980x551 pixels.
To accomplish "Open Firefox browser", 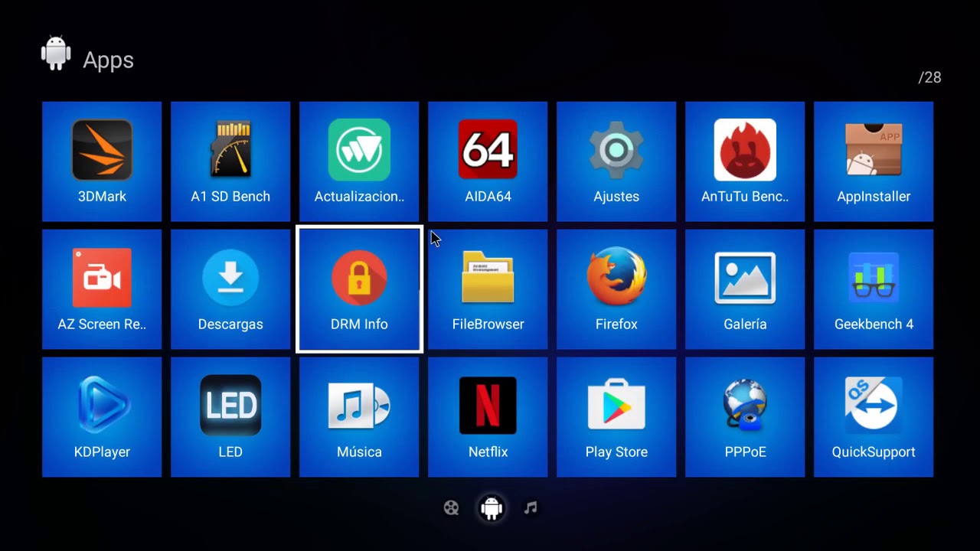I will (x=616, y=289).
